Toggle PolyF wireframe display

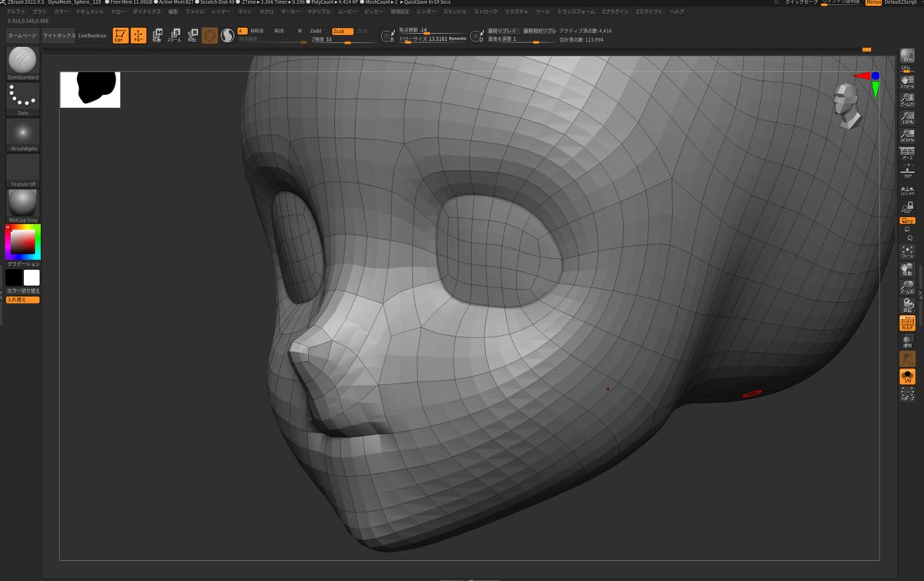tap(907, 324)
